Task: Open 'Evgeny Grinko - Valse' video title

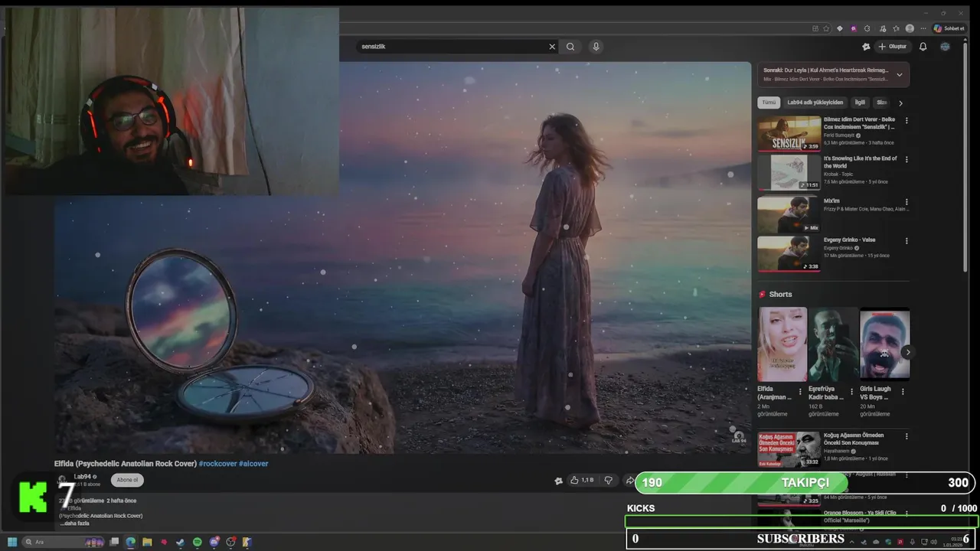Action: point(849,240)
